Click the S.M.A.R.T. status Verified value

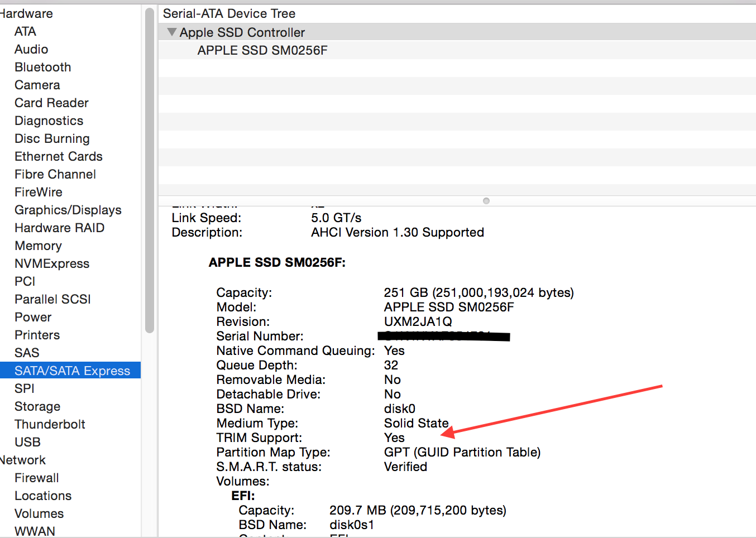click(405, 467)
